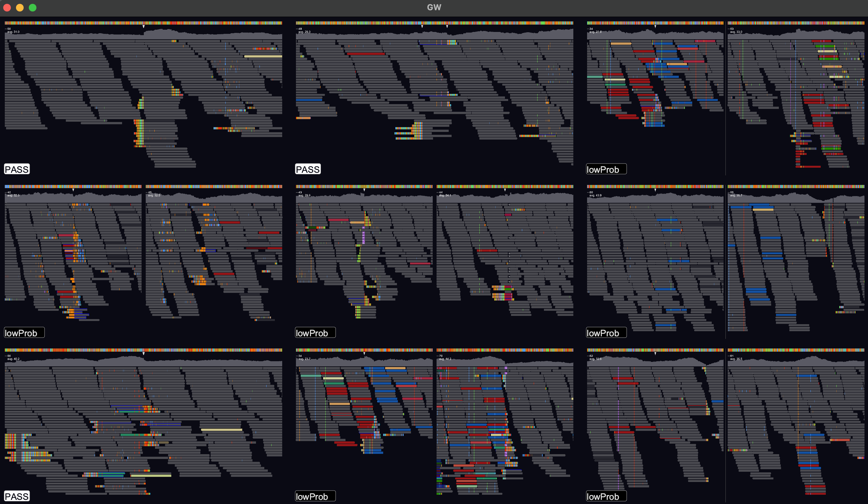Cycle the lowProb label on the avg. 23.6 tile

tap(606, 169)
